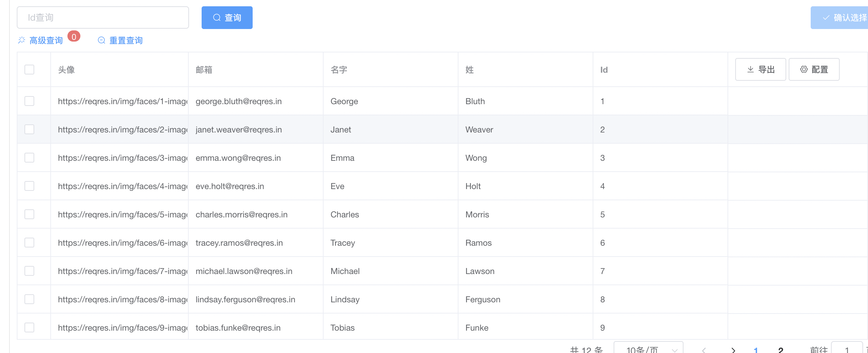The image size is (868, 353).
Task: Open 高级查询 advanced search
Action: tap(45, 41)
